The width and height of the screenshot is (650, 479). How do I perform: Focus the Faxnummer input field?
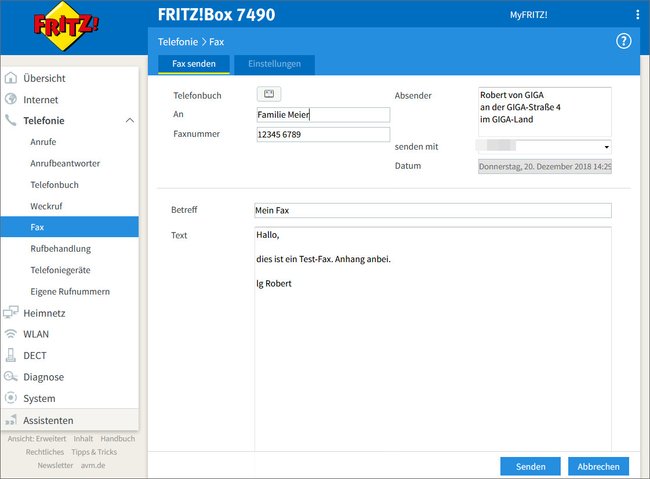point(323,134)
